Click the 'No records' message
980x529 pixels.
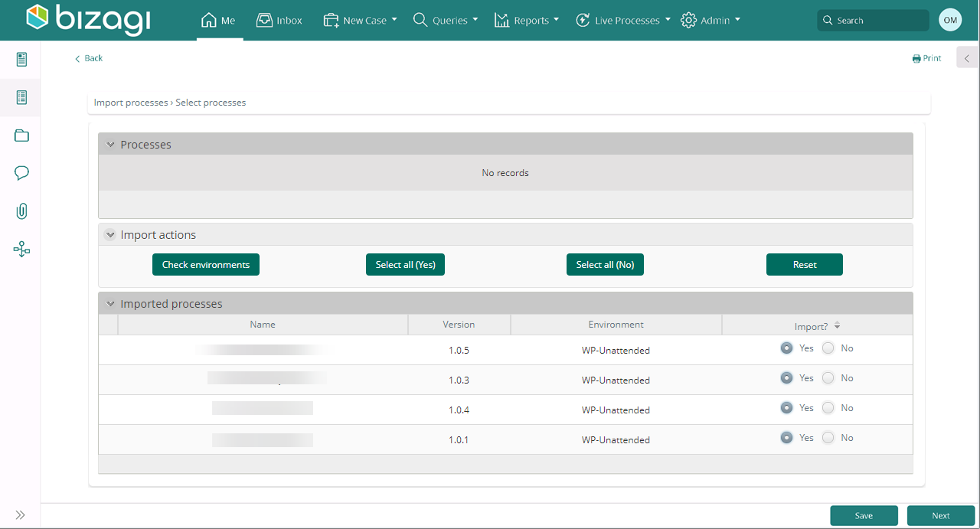pyautogui.click(x=505, y=173)
